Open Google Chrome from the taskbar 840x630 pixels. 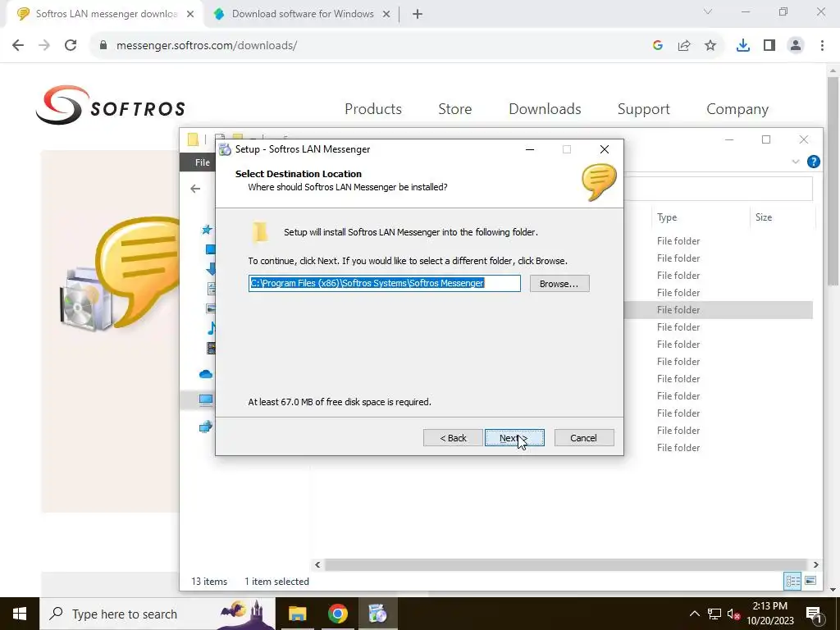[337, 614]
